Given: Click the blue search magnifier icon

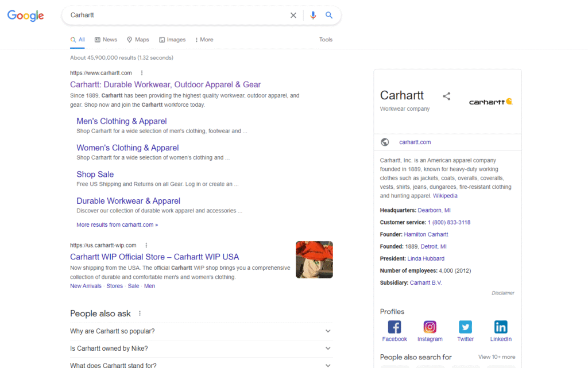Looking at the screenshot, I should (329, 15).
